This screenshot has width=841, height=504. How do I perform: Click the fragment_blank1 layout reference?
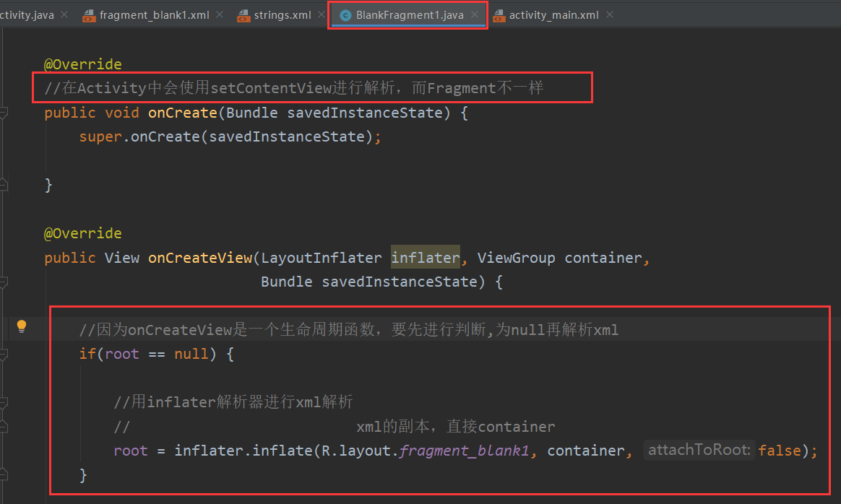click(464, 451)
